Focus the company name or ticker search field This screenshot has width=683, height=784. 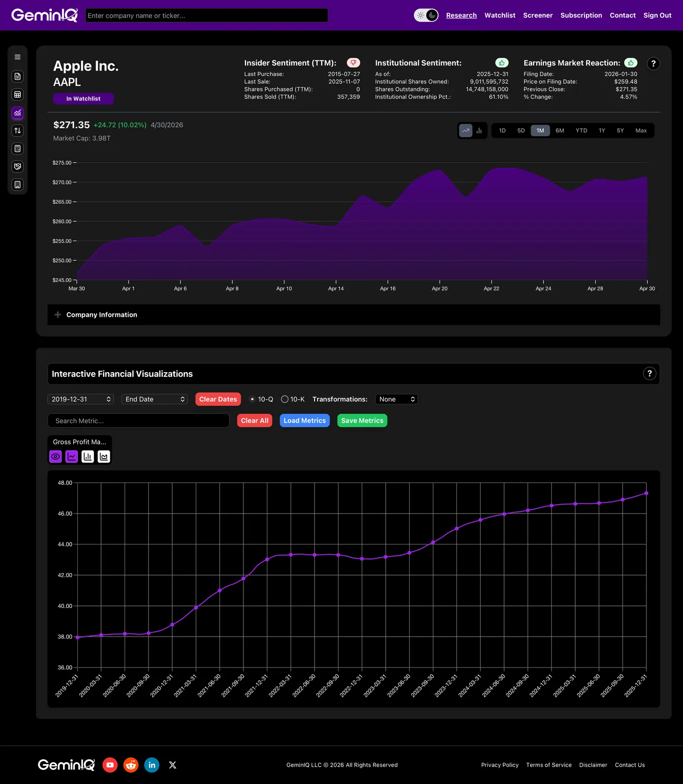[206, 15]
